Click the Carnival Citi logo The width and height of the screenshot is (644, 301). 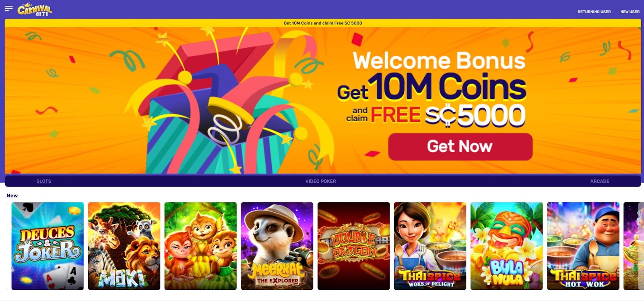click(x=35, y=9)
